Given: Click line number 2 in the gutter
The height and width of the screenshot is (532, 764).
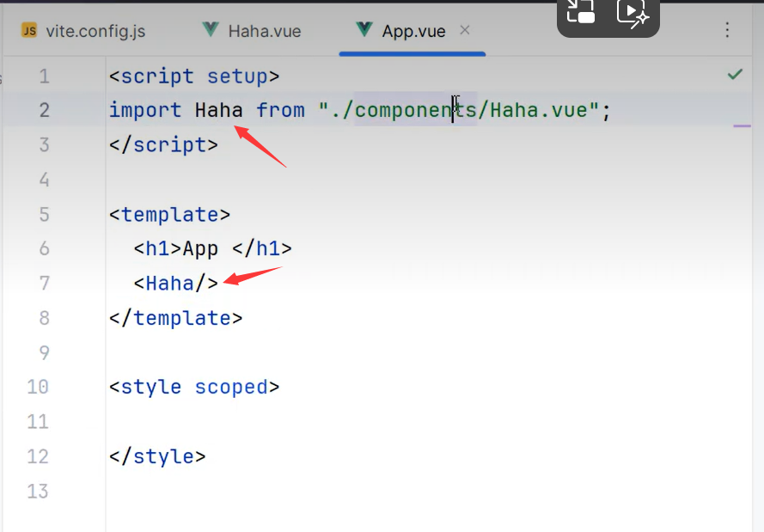Looking at the screenshot, I should (45, 111).
